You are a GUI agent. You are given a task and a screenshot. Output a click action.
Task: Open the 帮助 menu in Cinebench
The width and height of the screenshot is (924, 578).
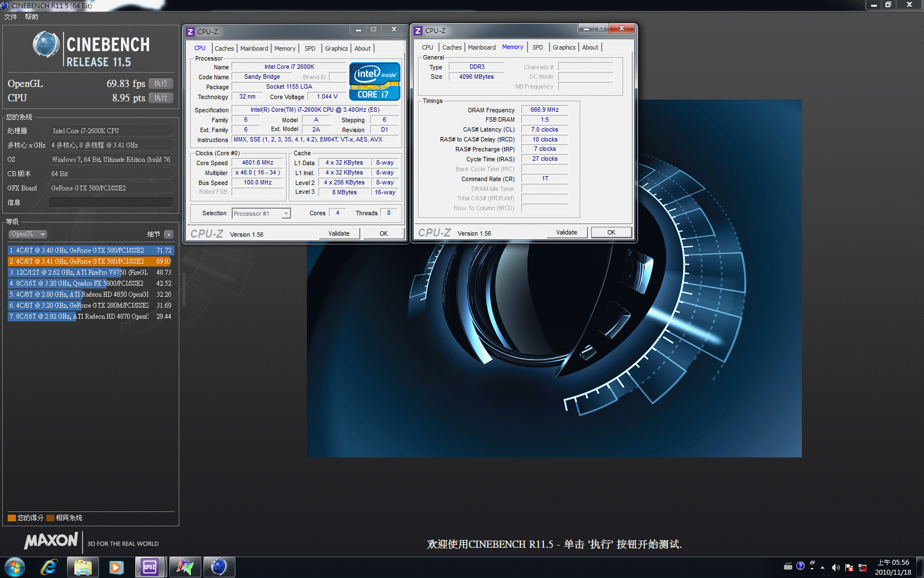pos(31,17)
